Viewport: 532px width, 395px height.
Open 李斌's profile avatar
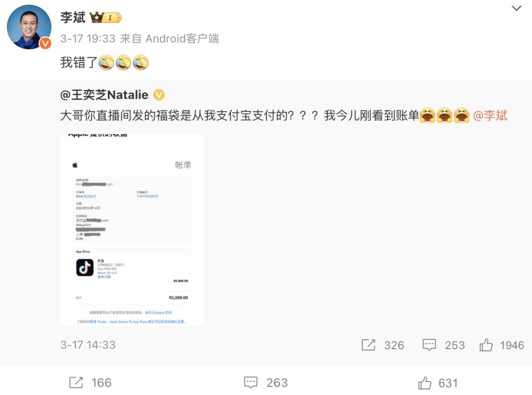point(29,27)
